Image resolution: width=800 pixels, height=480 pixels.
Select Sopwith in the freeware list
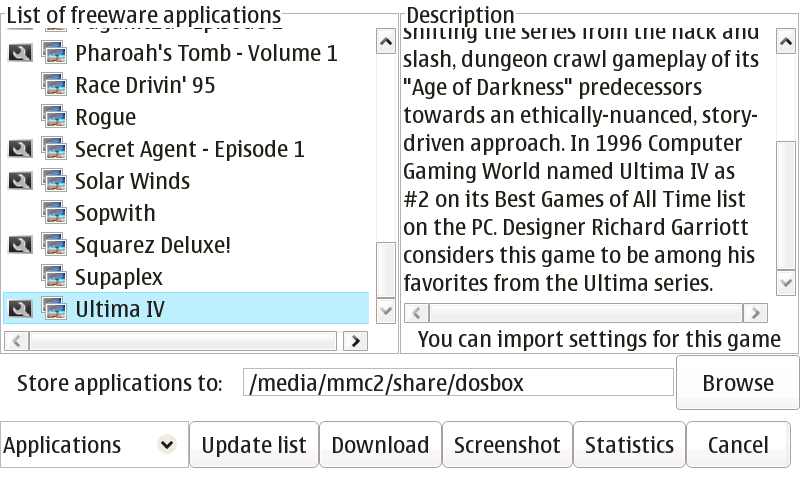coord(115,213)
